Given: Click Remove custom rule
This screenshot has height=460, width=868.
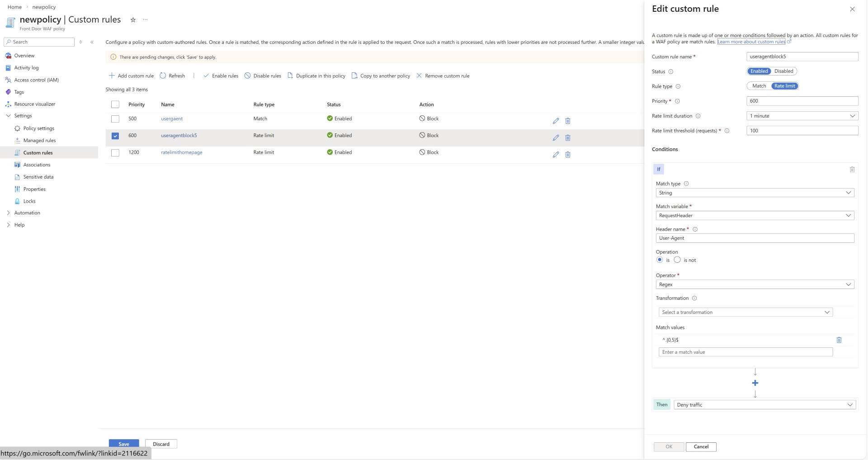Looking at the screenshot, I should pyautogui.click(x=443, y=76).
